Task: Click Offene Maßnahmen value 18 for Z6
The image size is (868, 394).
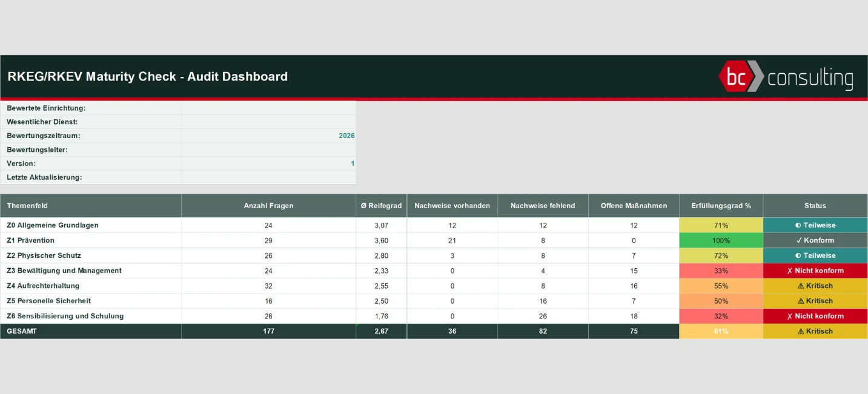Action: pos(634,316)
